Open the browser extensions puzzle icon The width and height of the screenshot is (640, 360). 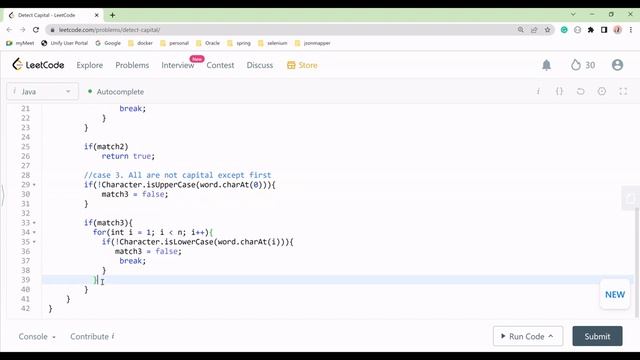click(591, 30)
